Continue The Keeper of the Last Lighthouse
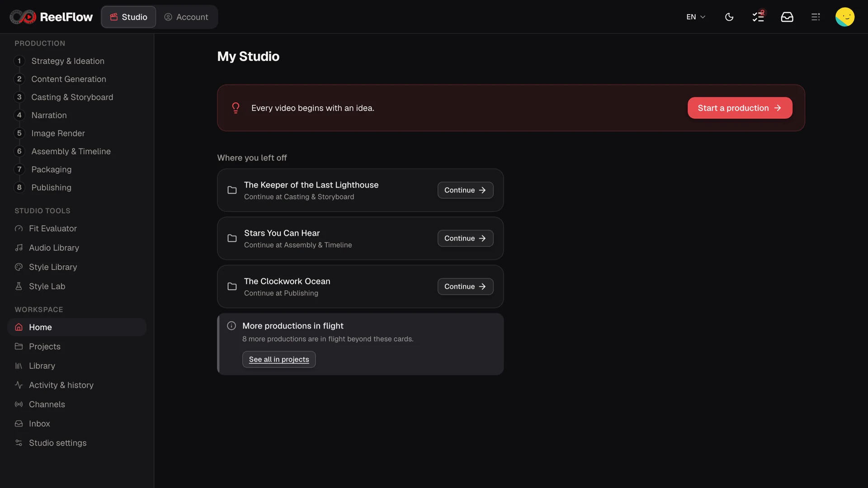 (465, 190)
